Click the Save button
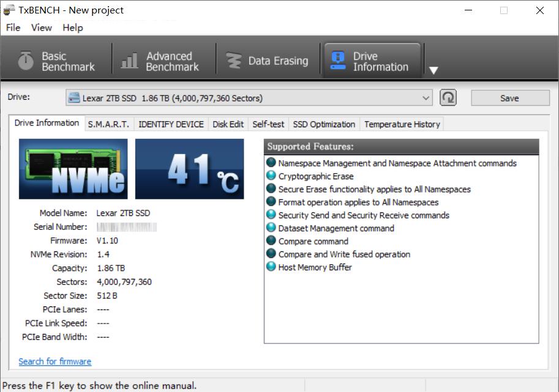This screenshot has width=559, height=392. pos(510,97)
